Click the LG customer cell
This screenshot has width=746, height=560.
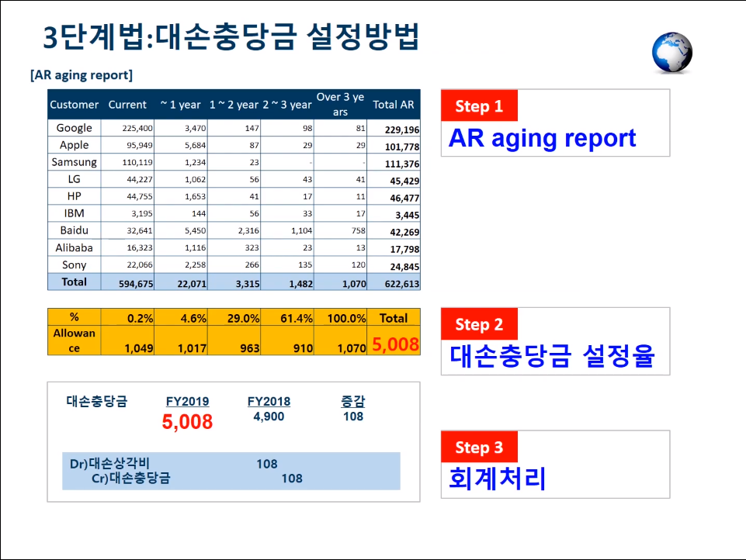[x=75, y=179]
